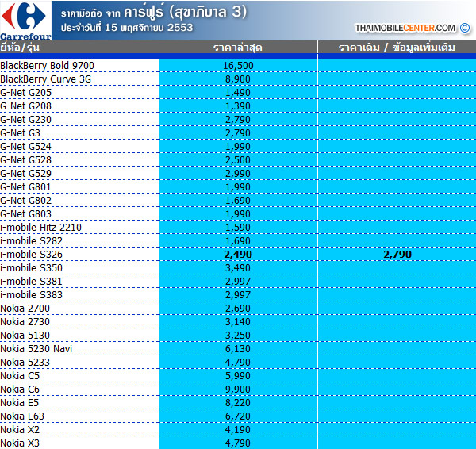
Task: Click the ยี่ห้อ/รุ่น column header
Action: pyautogui.click(x=20, y=48)
